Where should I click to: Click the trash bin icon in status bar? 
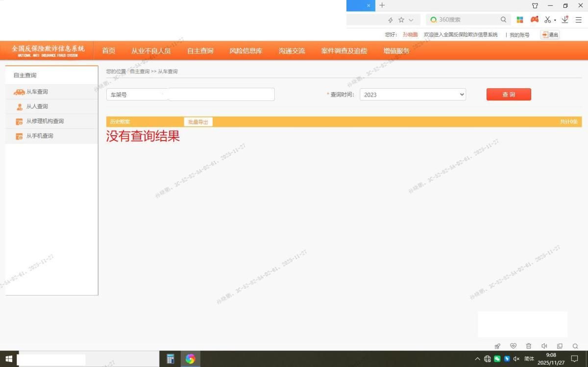[x=529, y=346]
